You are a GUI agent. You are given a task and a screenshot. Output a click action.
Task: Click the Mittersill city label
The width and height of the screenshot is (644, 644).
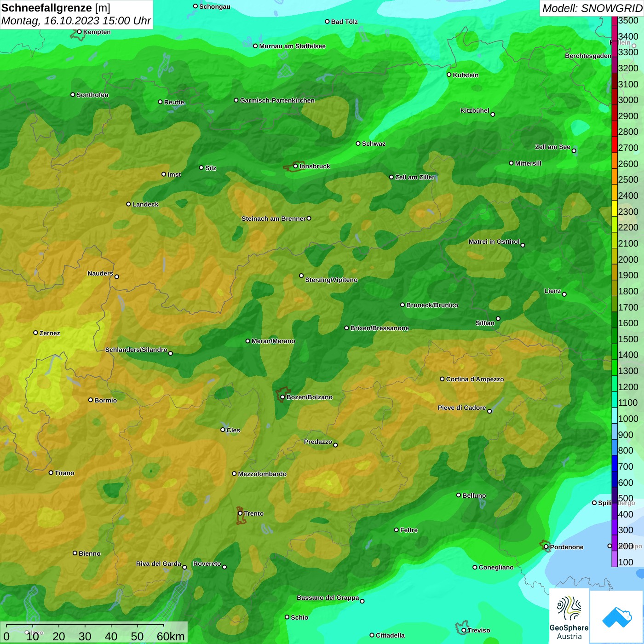click(x=528, y=163)
